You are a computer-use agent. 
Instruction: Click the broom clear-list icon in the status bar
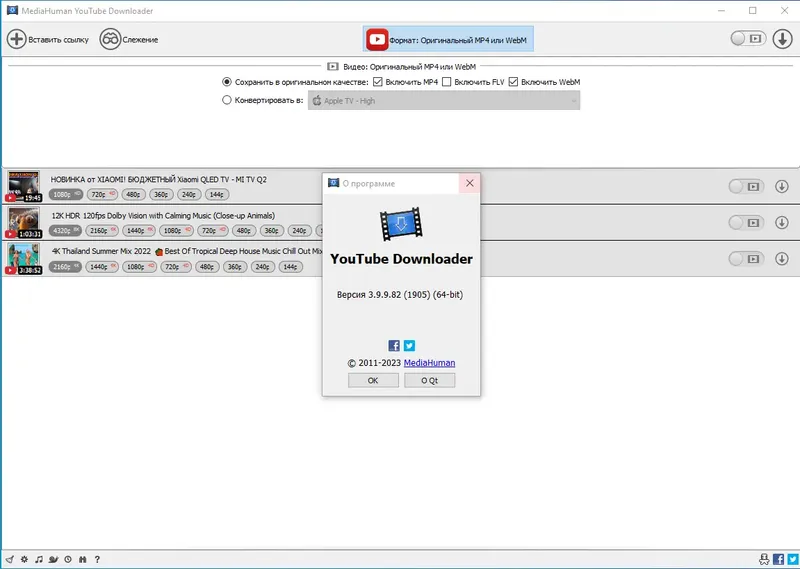point(10,559)
